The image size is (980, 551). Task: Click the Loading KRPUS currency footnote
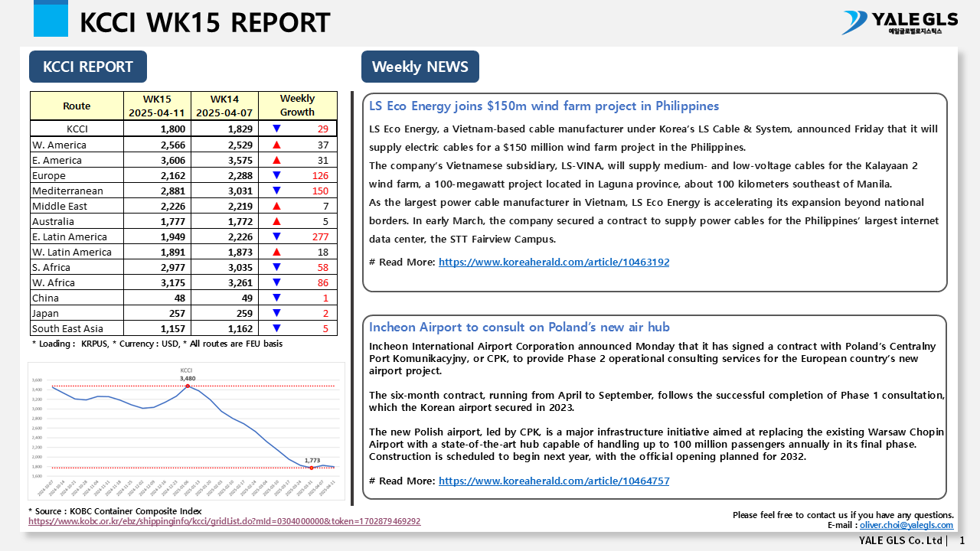pos(157,344)
